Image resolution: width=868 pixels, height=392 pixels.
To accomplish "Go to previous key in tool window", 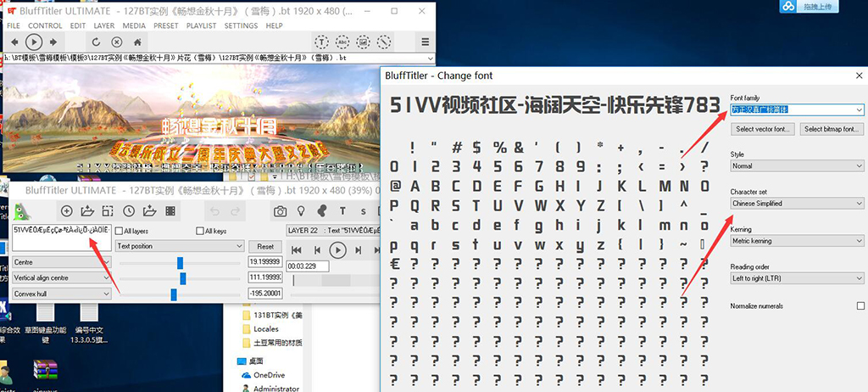I will [317, 250].
